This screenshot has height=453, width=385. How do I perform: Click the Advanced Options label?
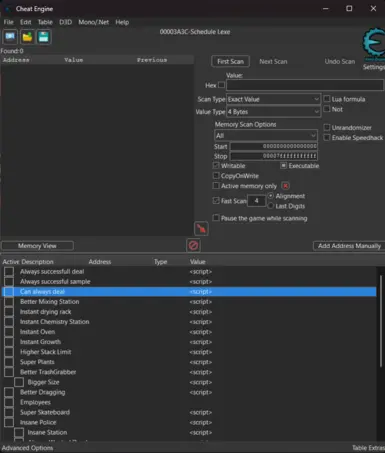click(27, 448)
